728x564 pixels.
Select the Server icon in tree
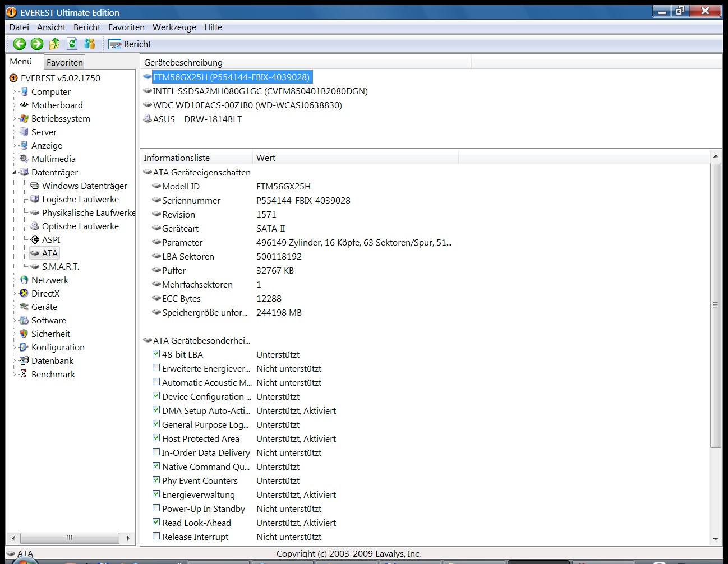(x=24, y=132)
